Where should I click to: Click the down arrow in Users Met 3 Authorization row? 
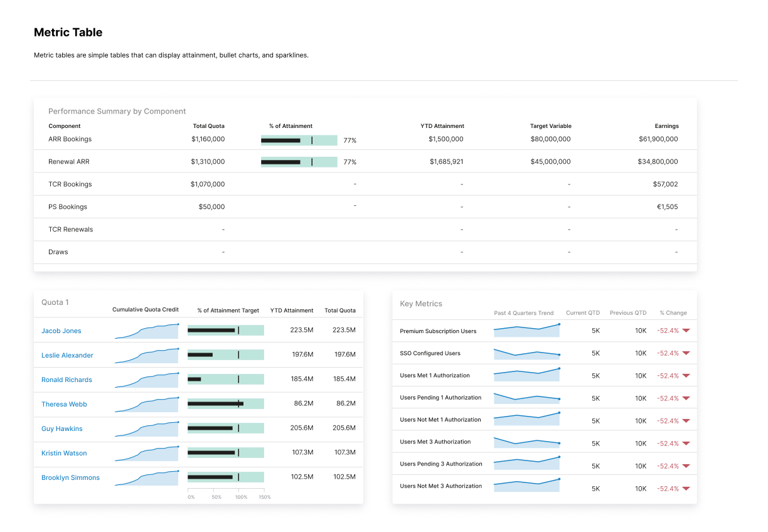pyautogui.click(x=686, y=444)
